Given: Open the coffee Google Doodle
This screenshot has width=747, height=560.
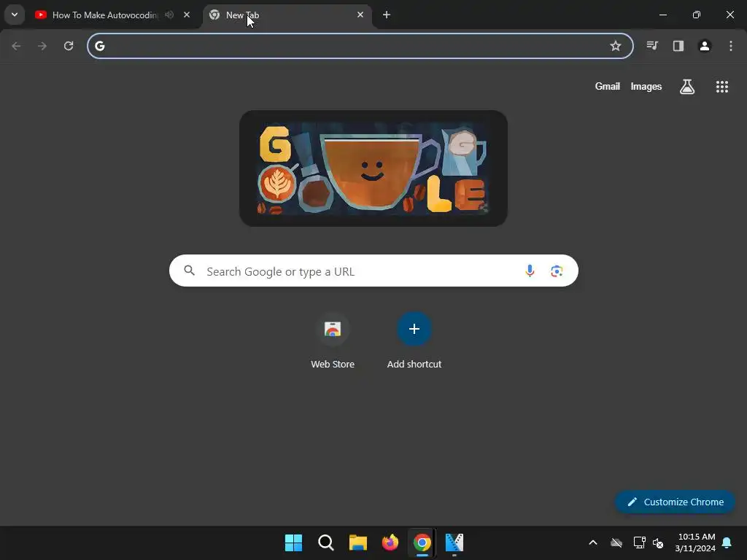Looking at the screenshot, I should coord(373,168).
